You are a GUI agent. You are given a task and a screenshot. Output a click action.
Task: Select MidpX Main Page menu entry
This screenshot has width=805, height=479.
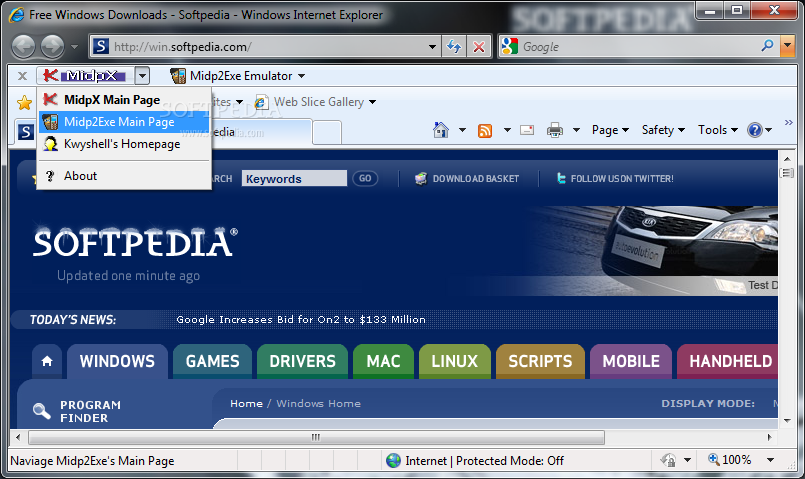124,100
